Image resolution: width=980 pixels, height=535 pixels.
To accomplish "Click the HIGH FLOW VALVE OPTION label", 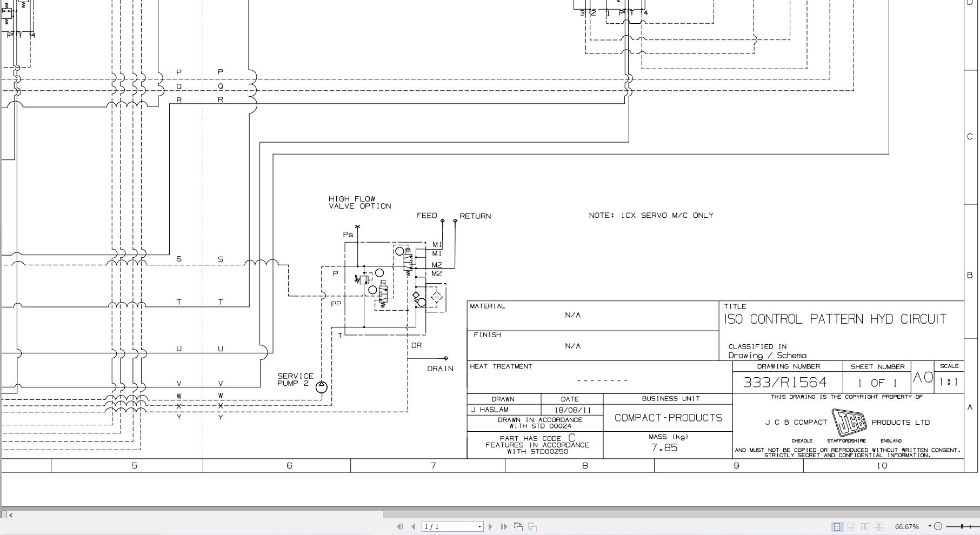I will pyautogui.click(x=359, y=203).
